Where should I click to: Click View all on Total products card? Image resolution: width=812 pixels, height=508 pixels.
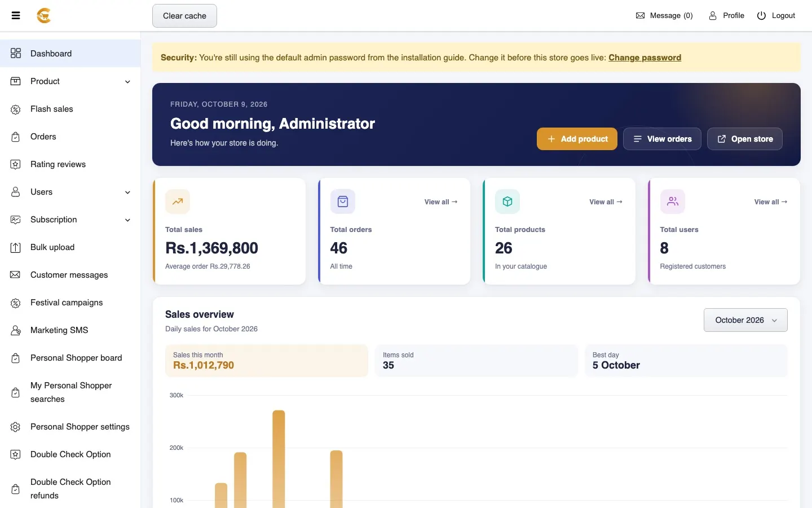click(x=606, y=202)
